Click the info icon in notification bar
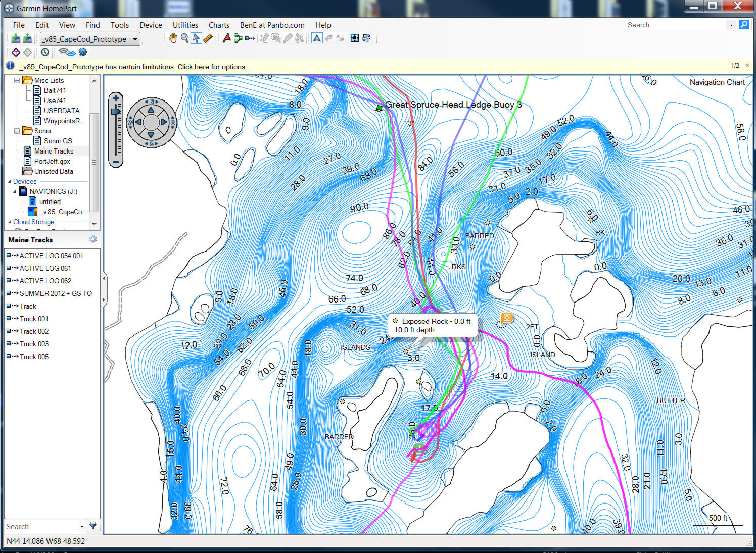756x553 pixels. 10,66
